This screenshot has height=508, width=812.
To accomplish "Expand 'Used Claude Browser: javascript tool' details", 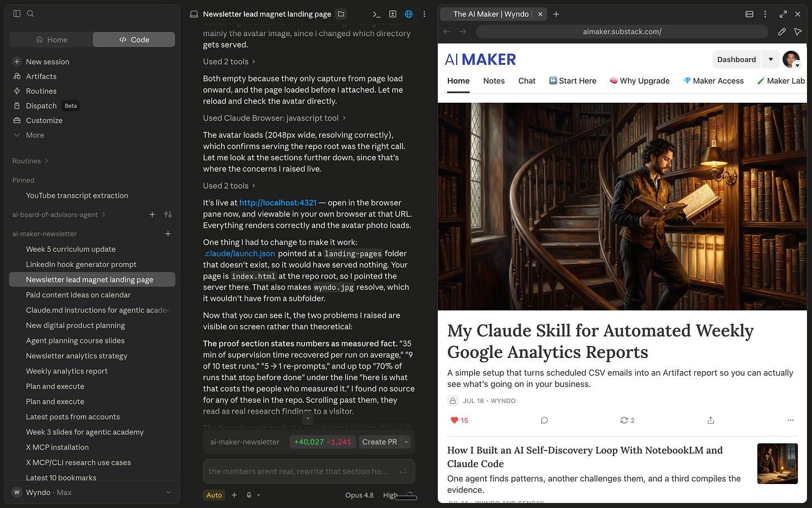I will pyautogui.click(x=274, y=118).
